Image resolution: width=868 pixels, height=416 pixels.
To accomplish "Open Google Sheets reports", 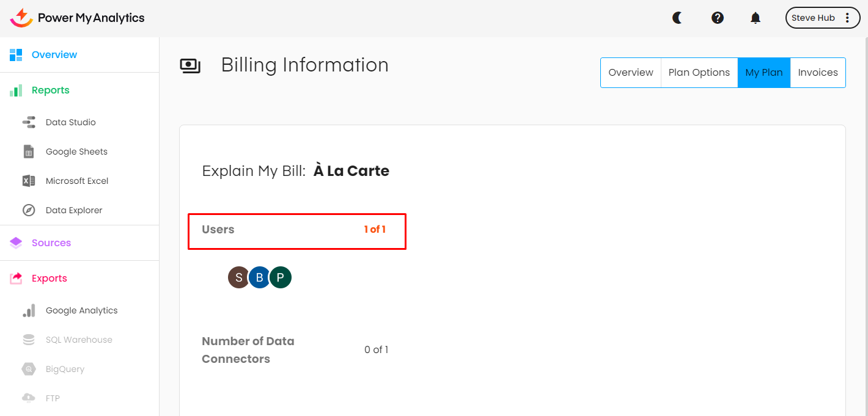I will pos(76,151).
